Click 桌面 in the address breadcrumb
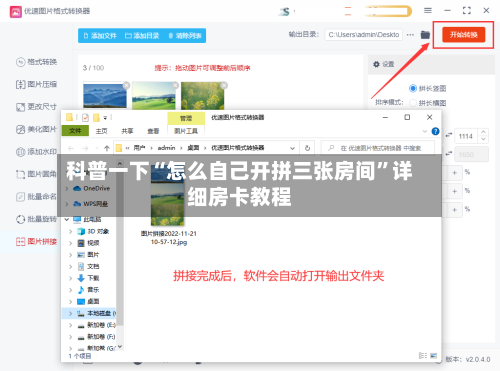The image size is (500, 371). (x=193, y=148)
